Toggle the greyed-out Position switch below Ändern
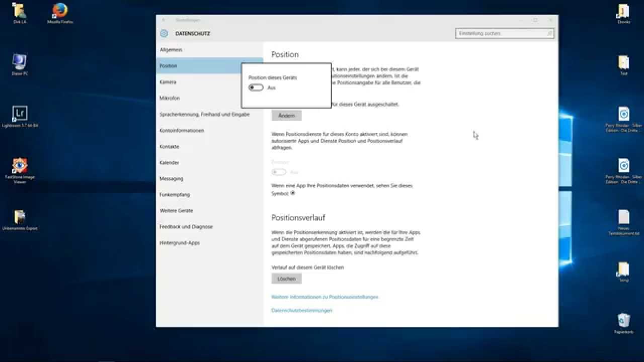Image resolution: width=644 pixels, height=362 pixels. point(279,172)
